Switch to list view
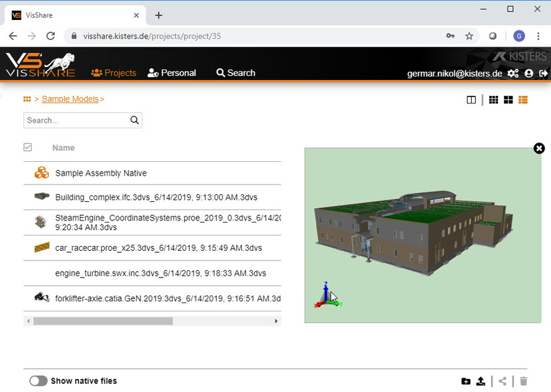 (523, 100)
